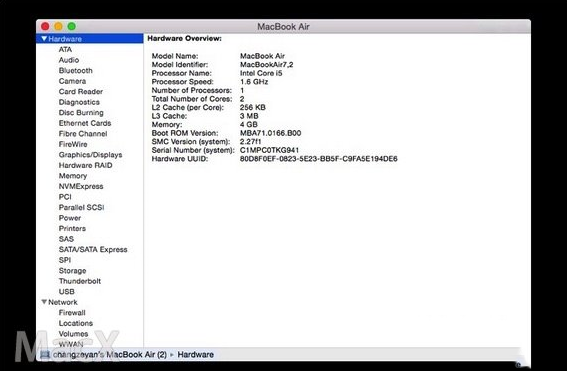This screenshot has width=567, height=372.
Task: Select Ethernet Cards in the sidebar
Action: [85, 123]
